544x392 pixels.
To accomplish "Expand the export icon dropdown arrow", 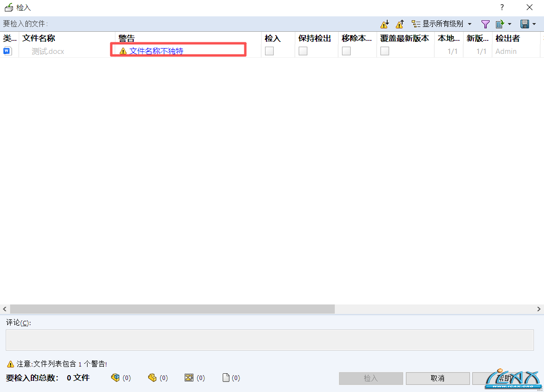I will click(x=510, y=24).
